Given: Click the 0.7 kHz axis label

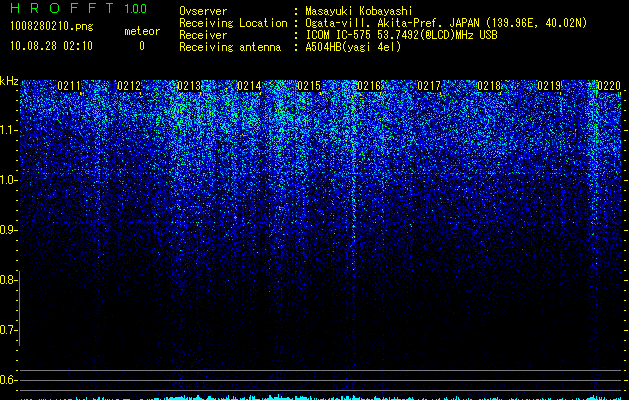Looking at the screenshot, I should point(8,330).
